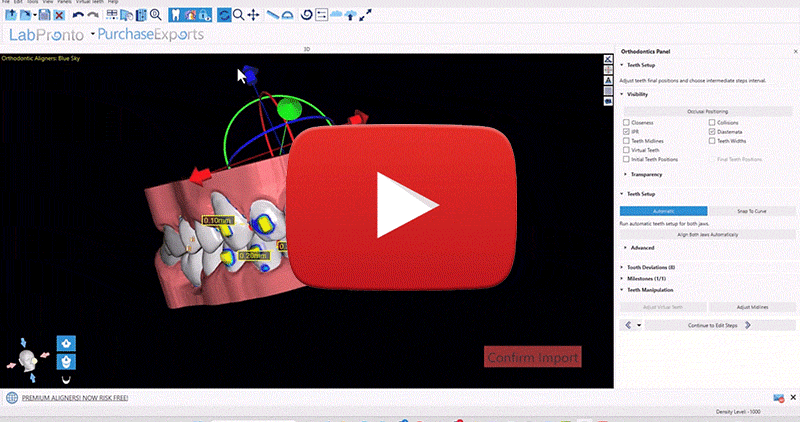800x422 pixels.
Task: Undo the last action
Action: pos(78,15)
